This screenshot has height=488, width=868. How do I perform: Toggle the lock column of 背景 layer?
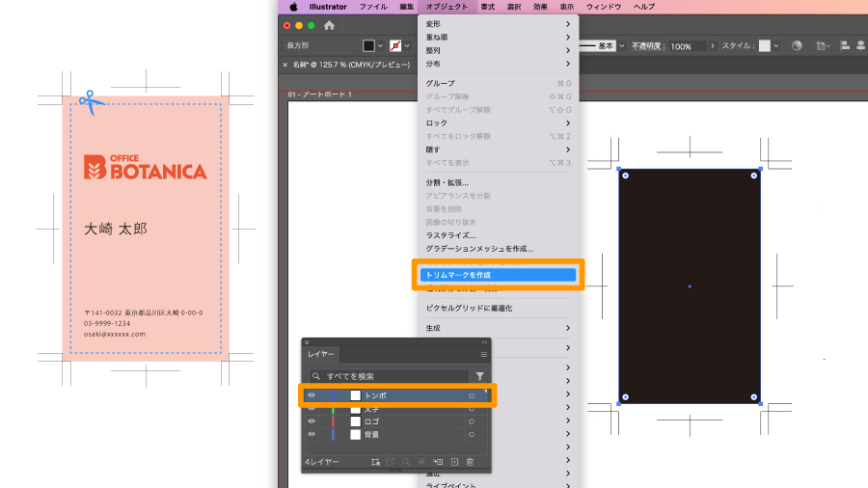[324, 435]
